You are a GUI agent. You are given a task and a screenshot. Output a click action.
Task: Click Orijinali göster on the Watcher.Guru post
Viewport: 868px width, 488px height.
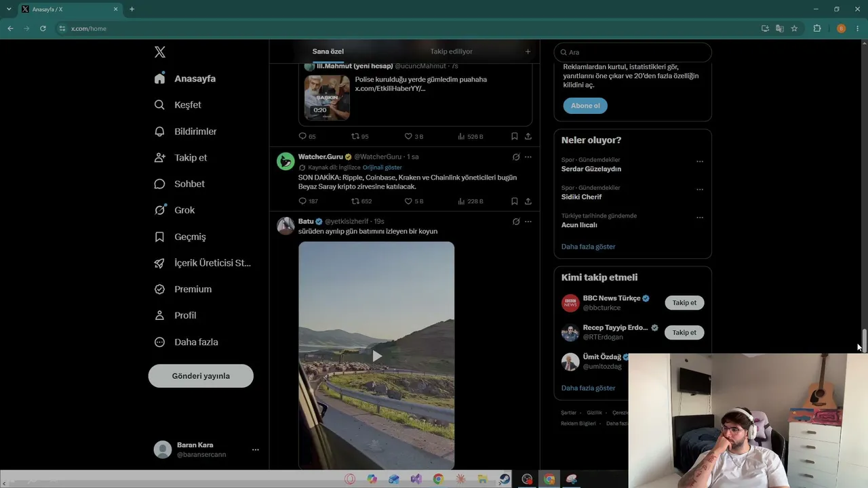coord(382,167)
